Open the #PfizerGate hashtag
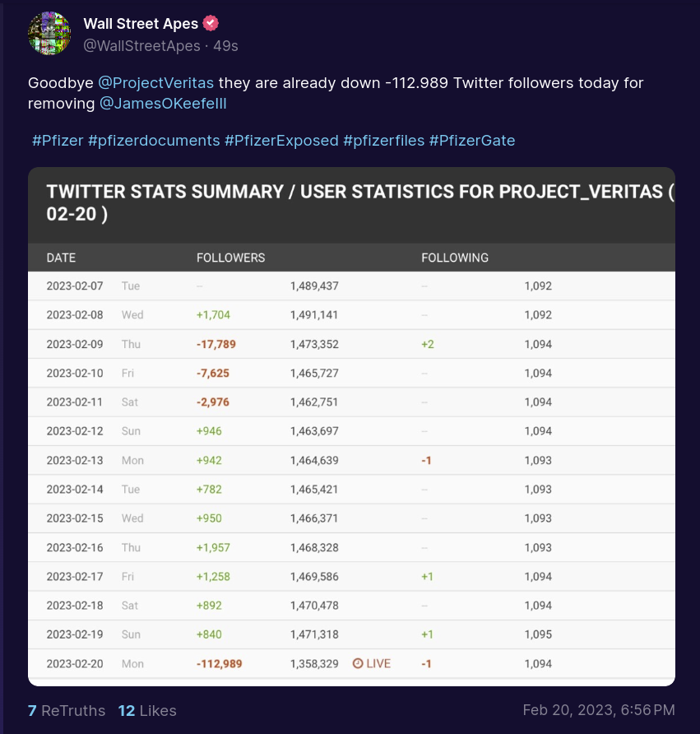700x734 pixels. [472, 141]
